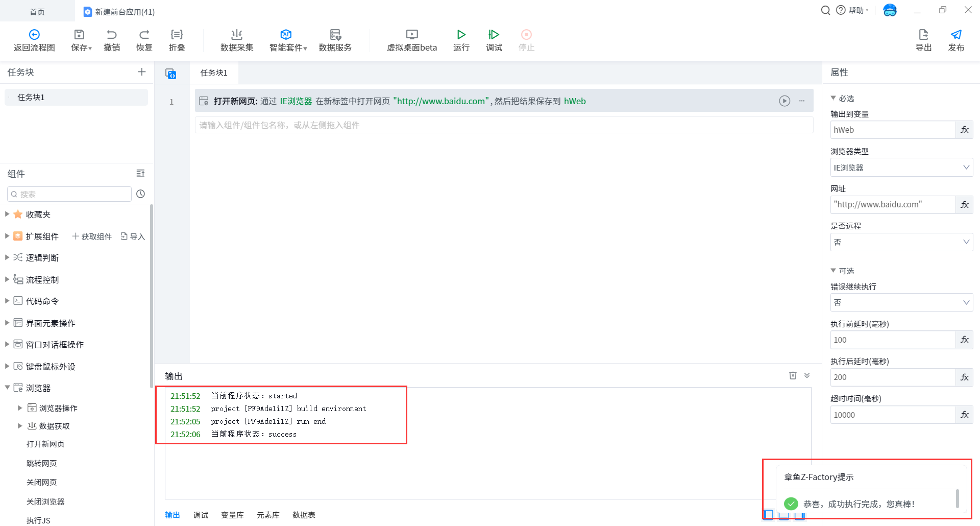Click the 返回流程图 back icon
Screen dimensions: 980x526
coord(34,35)
